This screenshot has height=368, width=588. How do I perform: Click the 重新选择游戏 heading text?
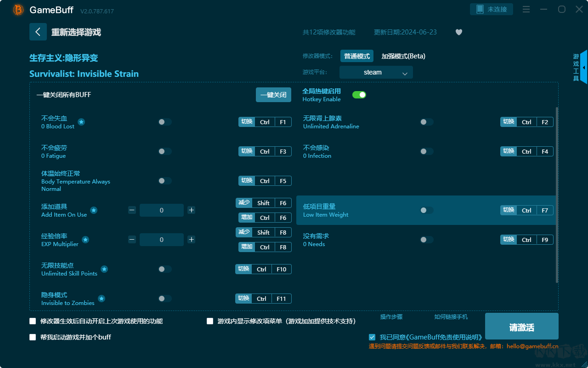(76, 32)
